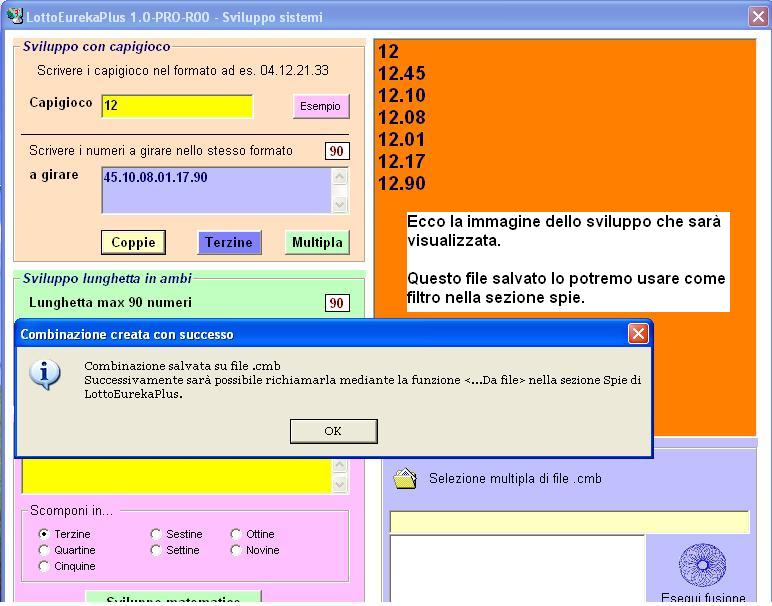Click the 90 counter box beside Lunghetta max
The width and height of the screenshot is (772, 606).
[337, 303]
